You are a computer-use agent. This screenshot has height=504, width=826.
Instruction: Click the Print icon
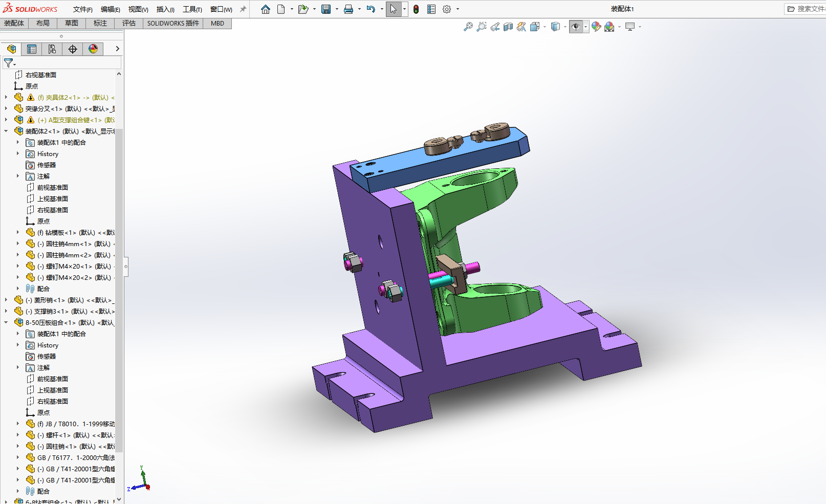[349, 9]
